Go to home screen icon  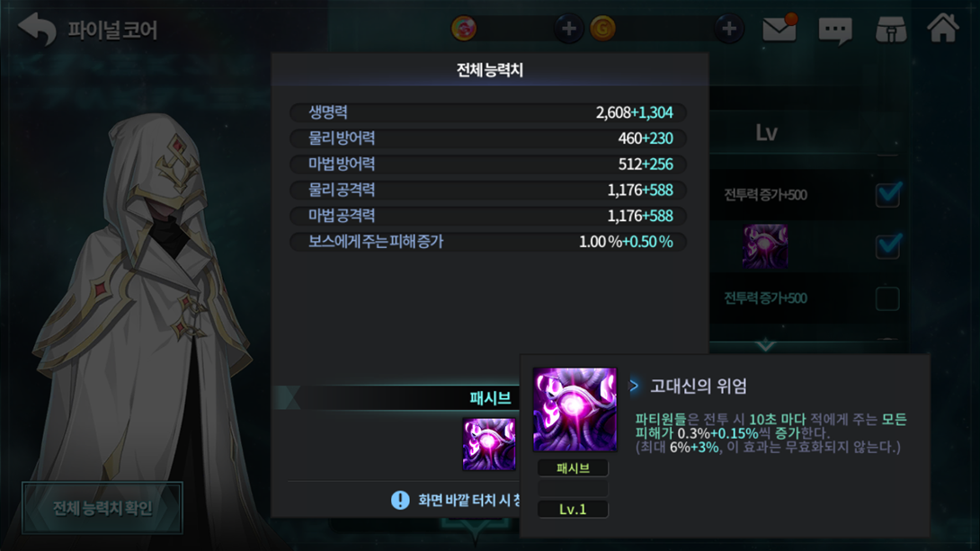[942, 28]
